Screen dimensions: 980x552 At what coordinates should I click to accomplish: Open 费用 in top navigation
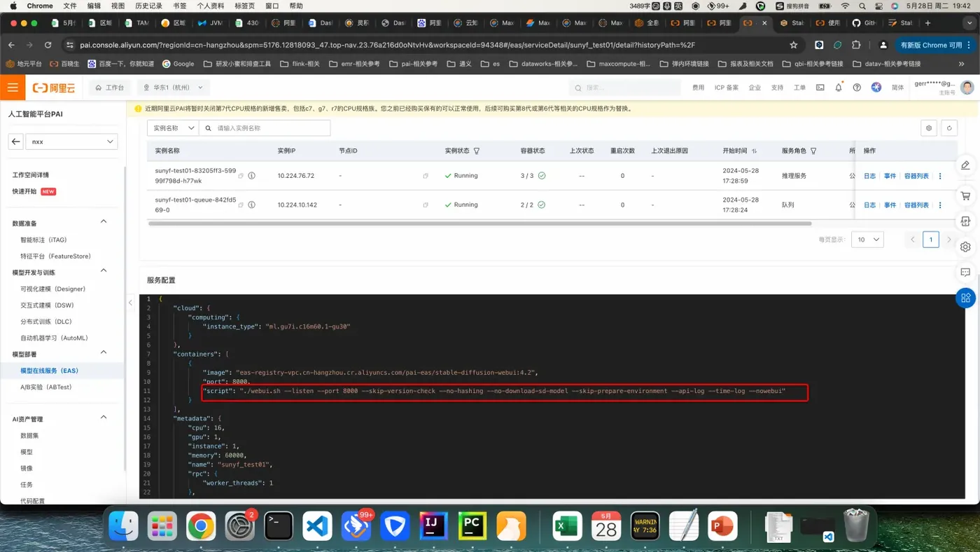click(x=698, y=88)
